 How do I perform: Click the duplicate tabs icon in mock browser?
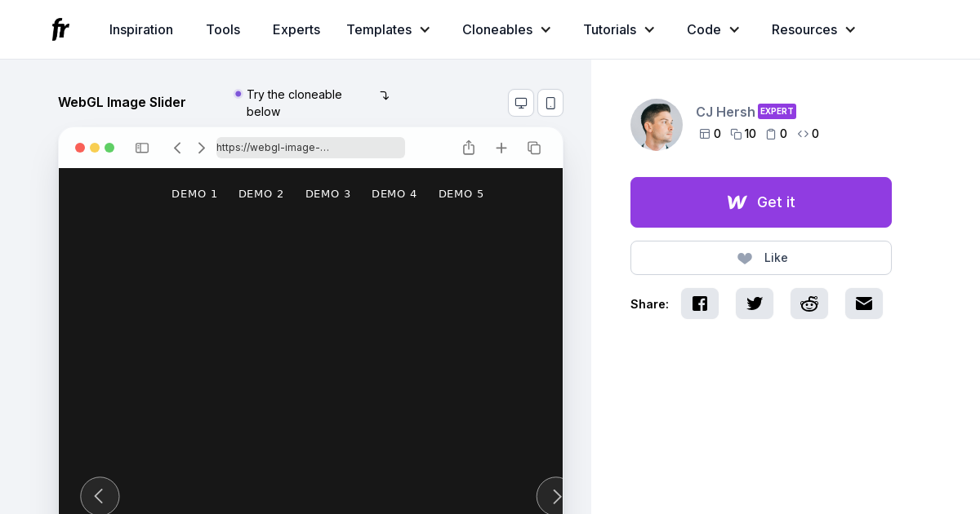tap(534, 148)
